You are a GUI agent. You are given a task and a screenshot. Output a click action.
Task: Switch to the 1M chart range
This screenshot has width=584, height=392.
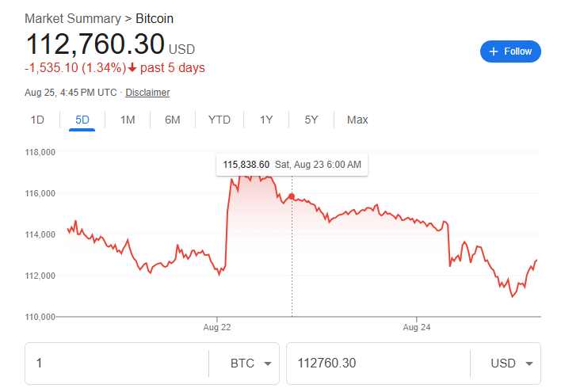128,120
